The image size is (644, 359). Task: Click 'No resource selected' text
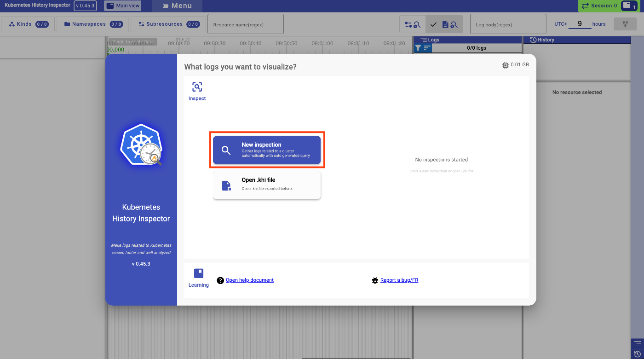click(577, 92)
